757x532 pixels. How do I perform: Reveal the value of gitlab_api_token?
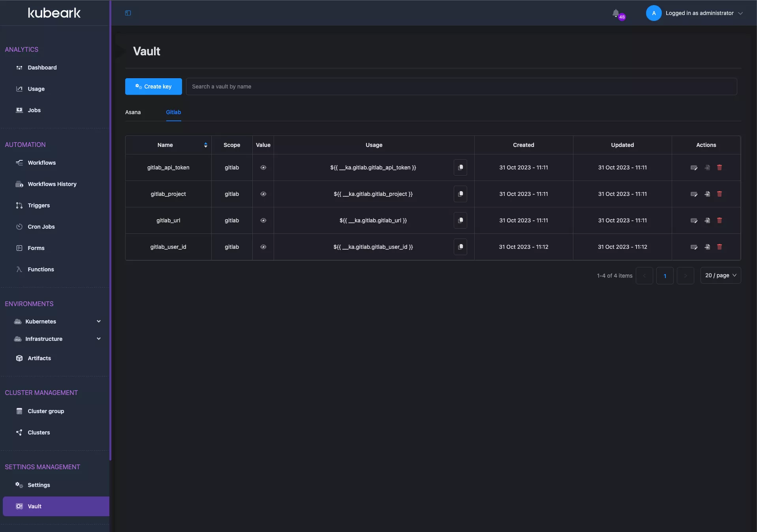click(263, 167)
